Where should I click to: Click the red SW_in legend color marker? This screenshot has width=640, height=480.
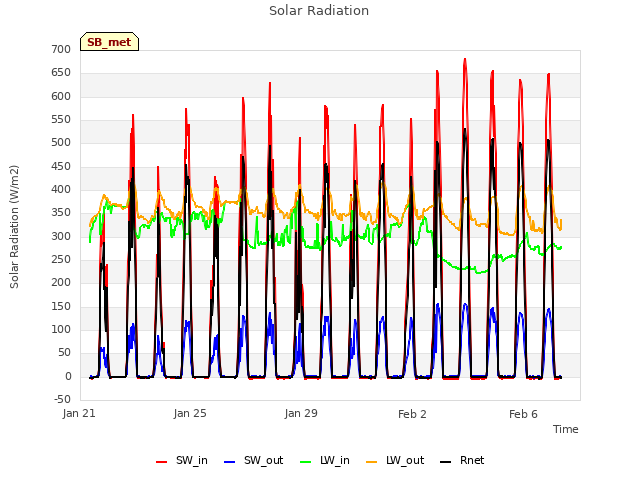tap(162, 462)
